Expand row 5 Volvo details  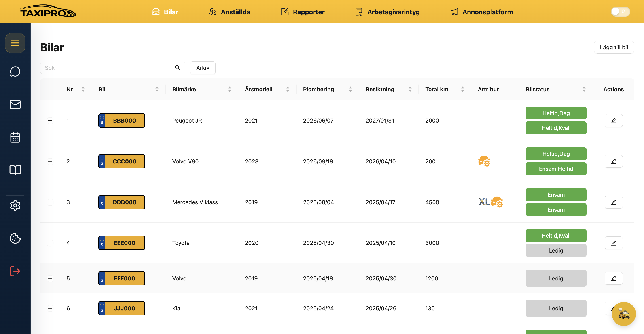click(x=50, y=278)
